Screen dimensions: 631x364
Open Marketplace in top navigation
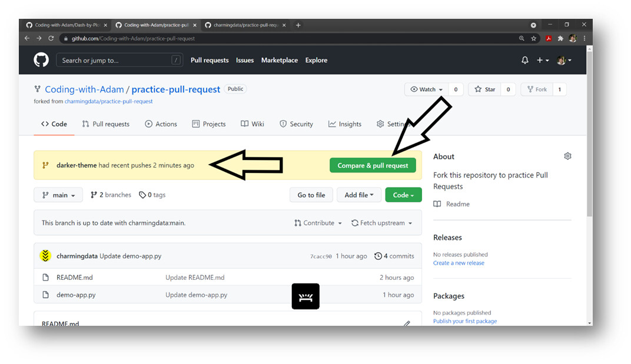click(x=279, y=60)
